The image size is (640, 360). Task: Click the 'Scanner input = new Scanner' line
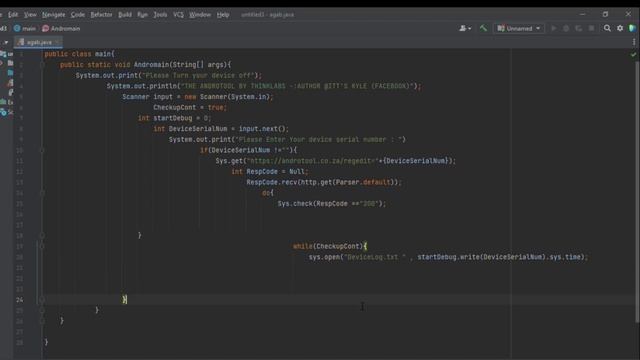(198, 97)
